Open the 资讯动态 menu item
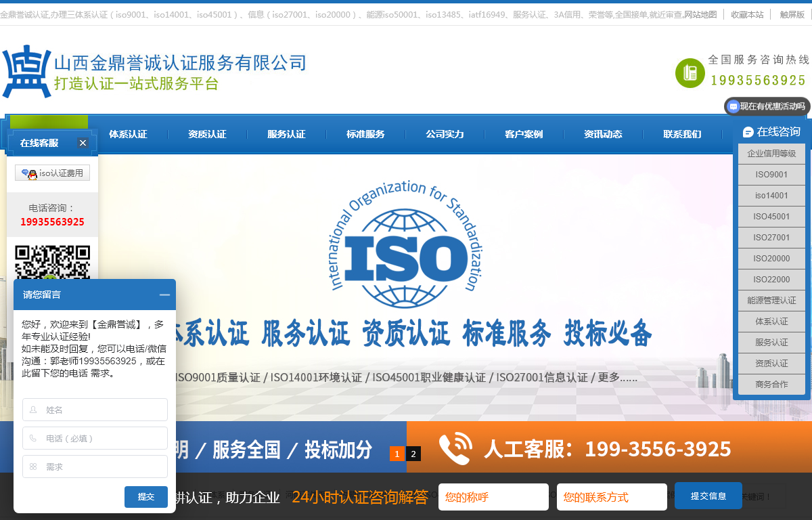 tap(603, 134)
